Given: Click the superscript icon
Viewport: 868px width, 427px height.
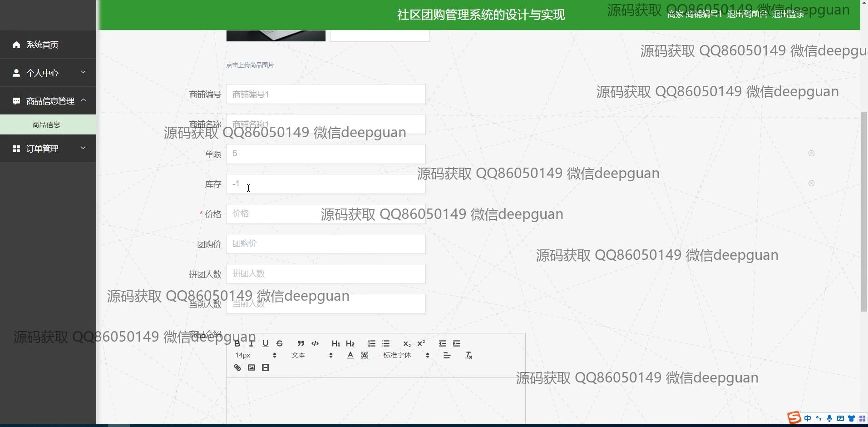Looking at the screenshot, I should click(x=421, y=343).
